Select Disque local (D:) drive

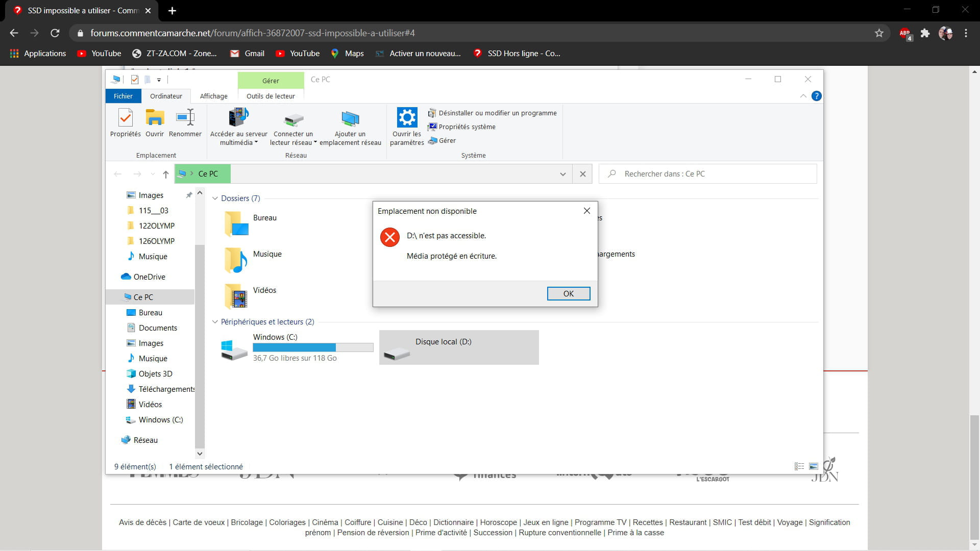[x=459, y=347]
